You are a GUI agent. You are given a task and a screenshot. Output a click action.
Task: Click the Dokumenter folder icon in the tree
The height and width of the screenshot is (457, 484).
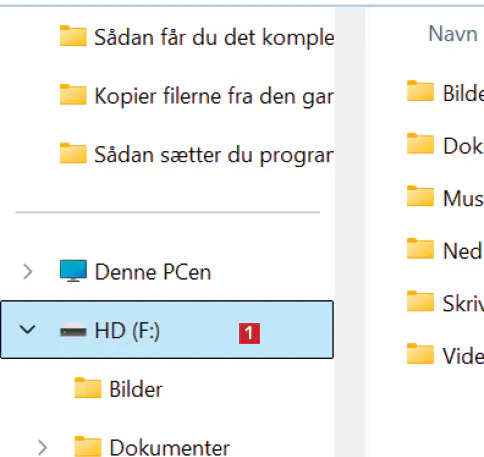point(88,446)
